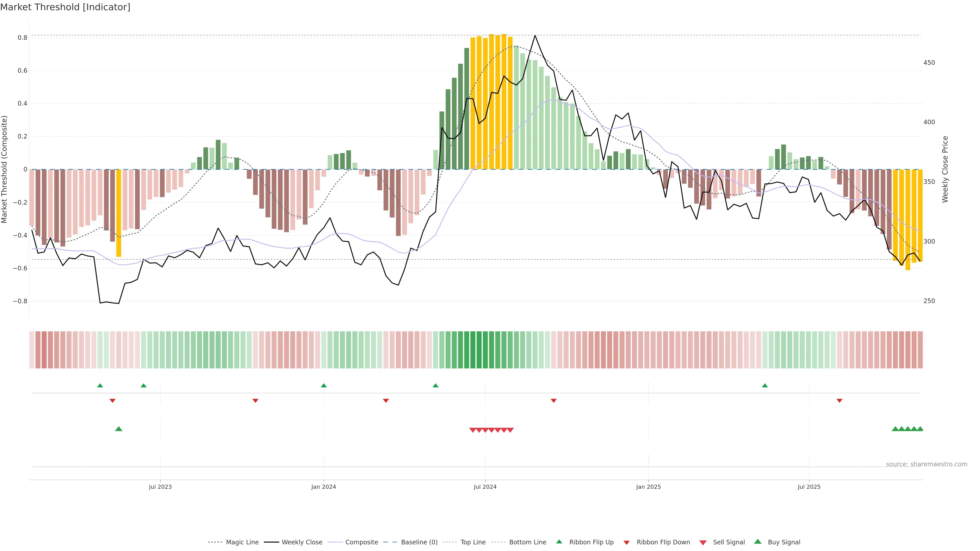Click the Market Threshold [Indicator] chart title
980x551 pixels.
[65, 7]
